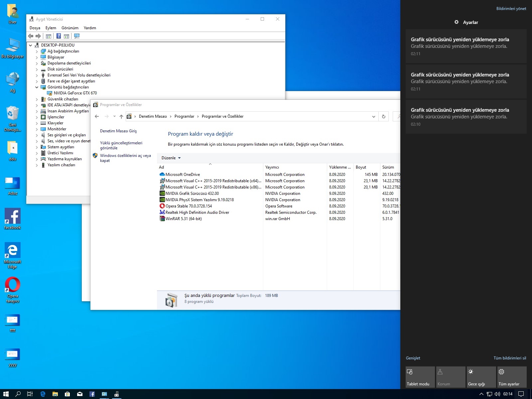Viewport: 532px width, 399px height.
Task: Select the Geri Dönüşüm recycle bin icon
Action: click(x=13, y=119)
